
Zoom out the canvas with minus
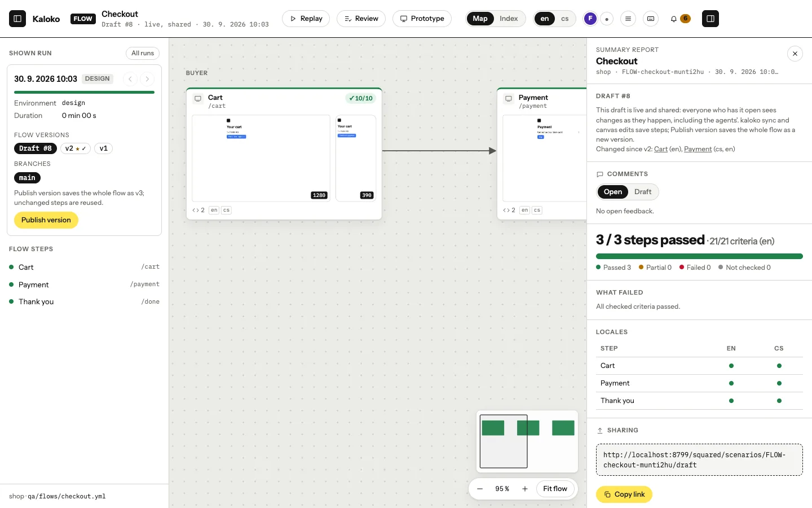pos(480,489)
